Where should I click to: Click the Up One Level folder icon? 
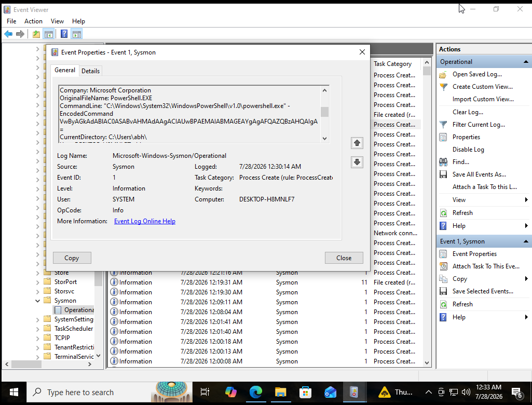[36, 34]
